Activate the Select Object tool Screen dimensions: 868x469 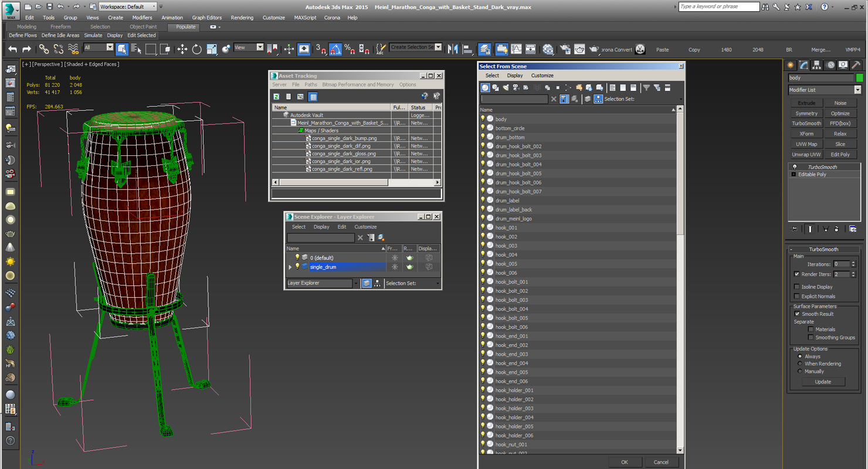tap(122, 49)
